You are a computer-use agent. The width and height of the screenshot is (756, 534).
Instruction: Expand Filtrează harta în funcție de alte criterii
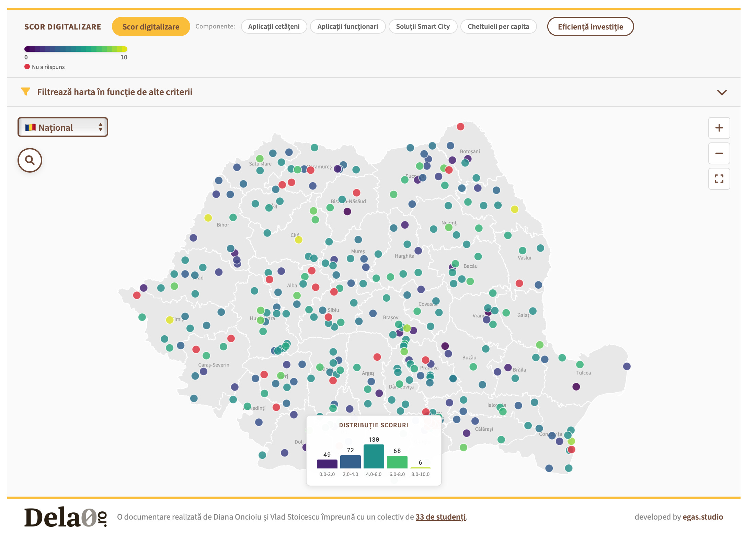point(115,92)
